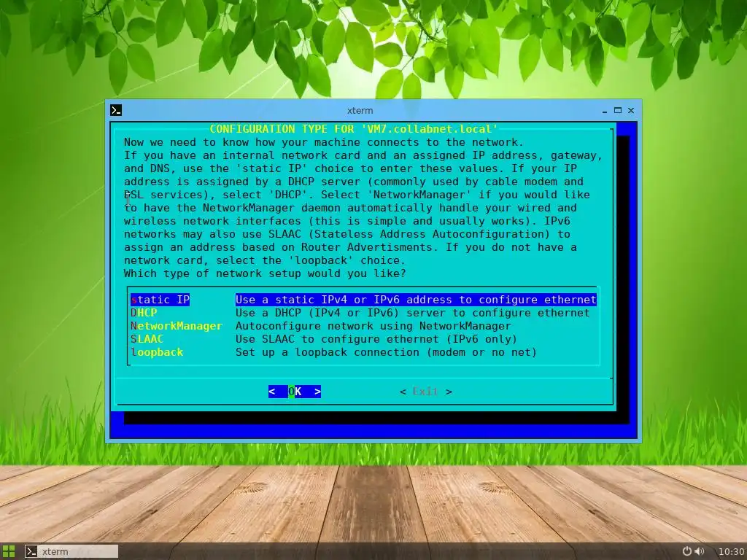
Task: Click 'Autoconfigure network using NetworkManager' description
Action: (x=373, y=326)
